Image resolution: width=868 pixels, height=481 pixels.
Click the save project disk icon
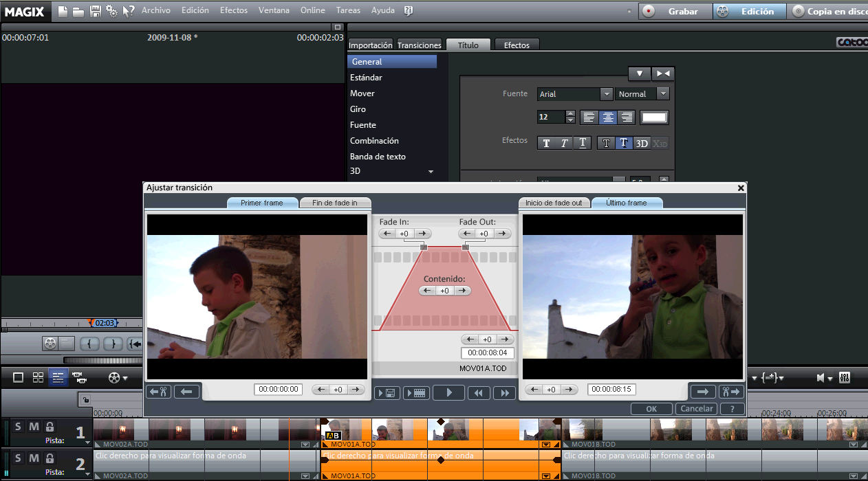[96, 11]
